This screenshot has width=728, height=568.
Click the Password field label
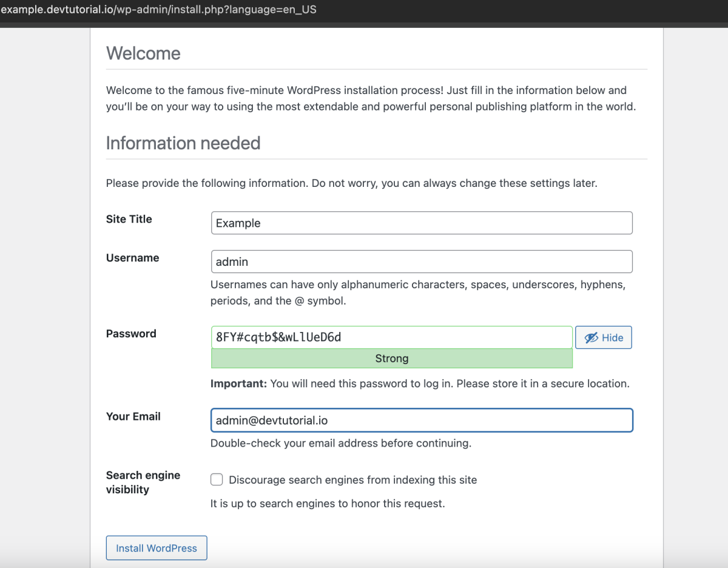(x=131, y=334)
